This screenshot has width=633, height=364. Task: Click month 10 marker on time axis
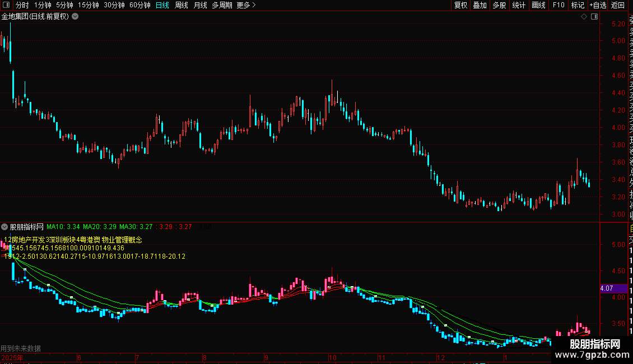[333, 358]
